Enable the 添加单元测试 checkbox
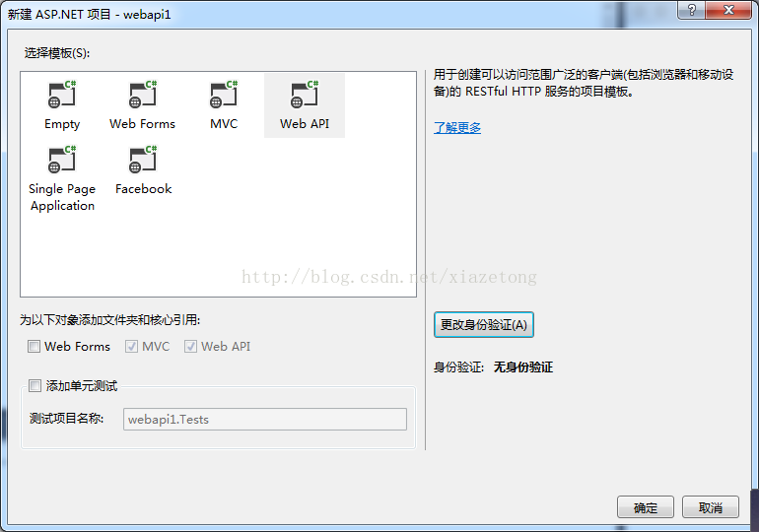The width and height of the screenshot is (759, 532). click(x=34, y=385)
